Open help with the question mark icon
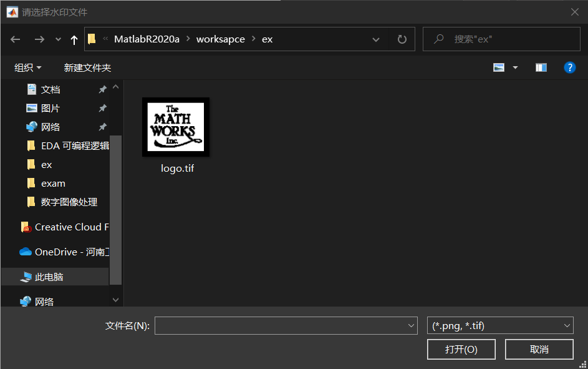This screenshot has height=369, width=588. click(570, 67)
